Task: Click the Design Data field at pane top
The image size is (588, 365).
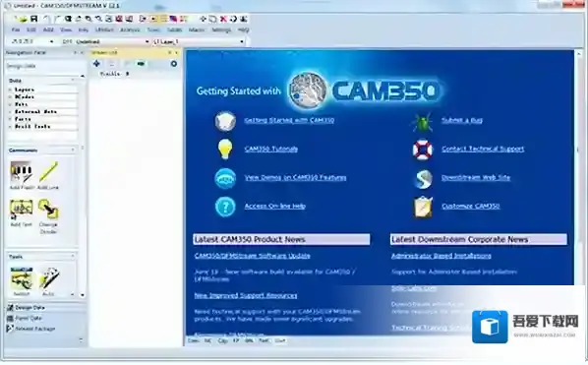Action: pyautogui.click(x=45, y=66)
